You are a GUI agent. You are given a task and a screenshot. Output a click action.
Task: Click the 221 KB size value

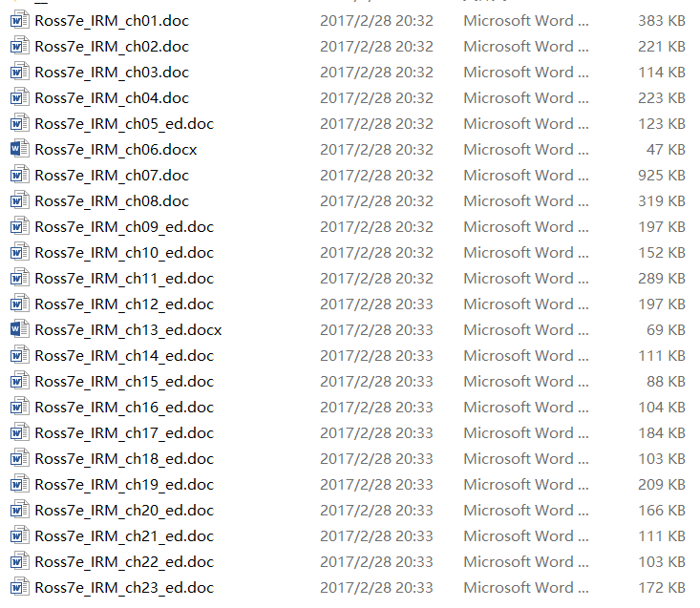[662, 47]
